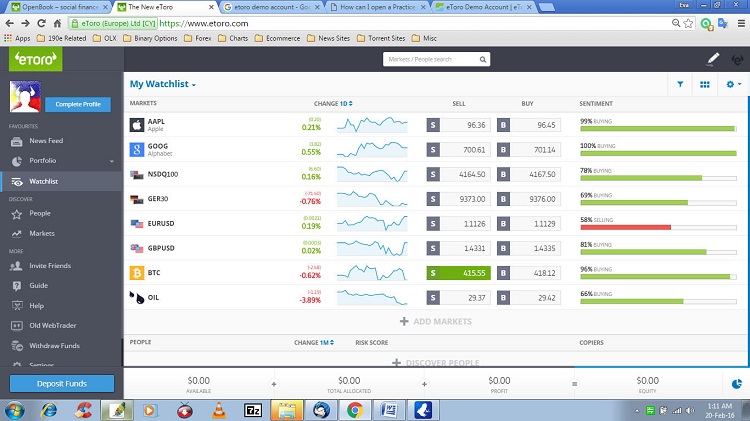Screen dimensions: 750x421
Task: Buy AAPL at 96.45
Action: coord(529,125)
